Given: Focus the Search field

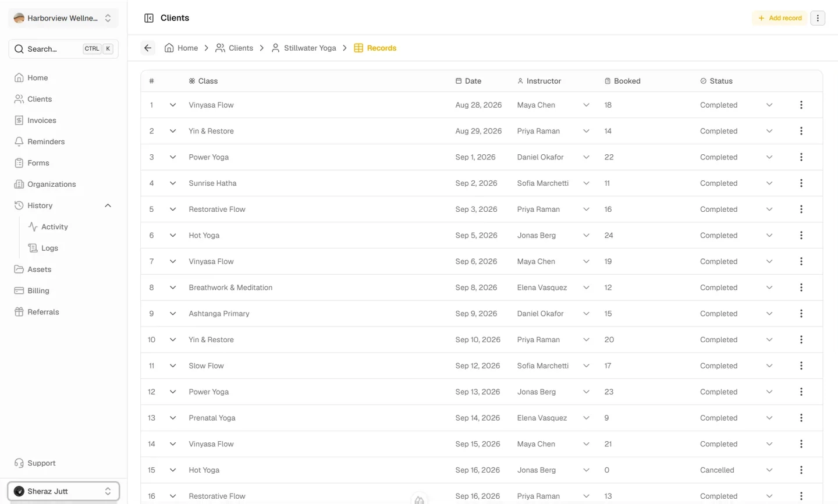Looking at the screenshot, I should click(x=63, y=49).
